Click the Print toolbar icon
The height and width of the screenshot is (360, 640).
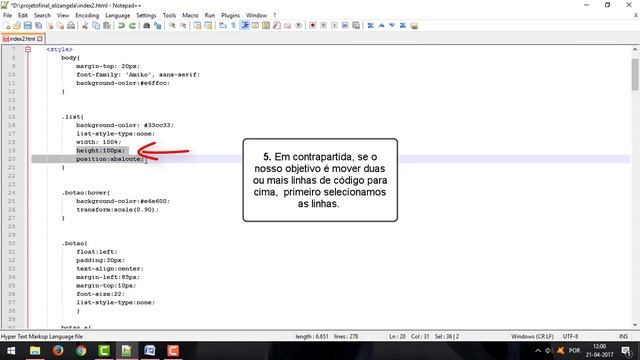pos(71,25)
